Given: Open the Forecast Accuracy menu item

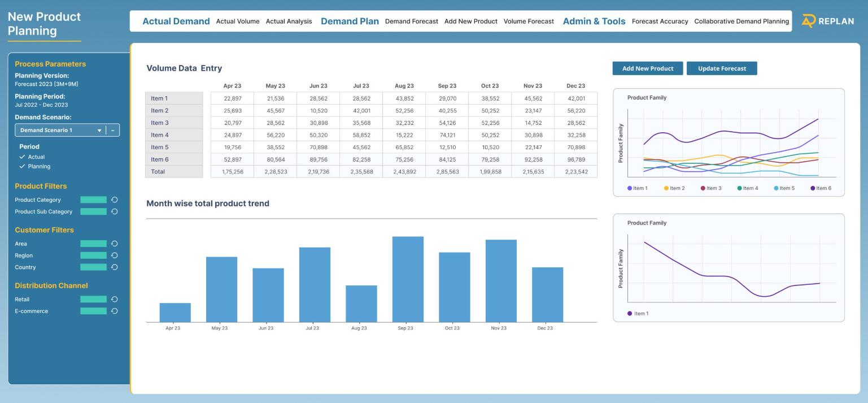Looking at the screenshot, I should tap(660, 21).
